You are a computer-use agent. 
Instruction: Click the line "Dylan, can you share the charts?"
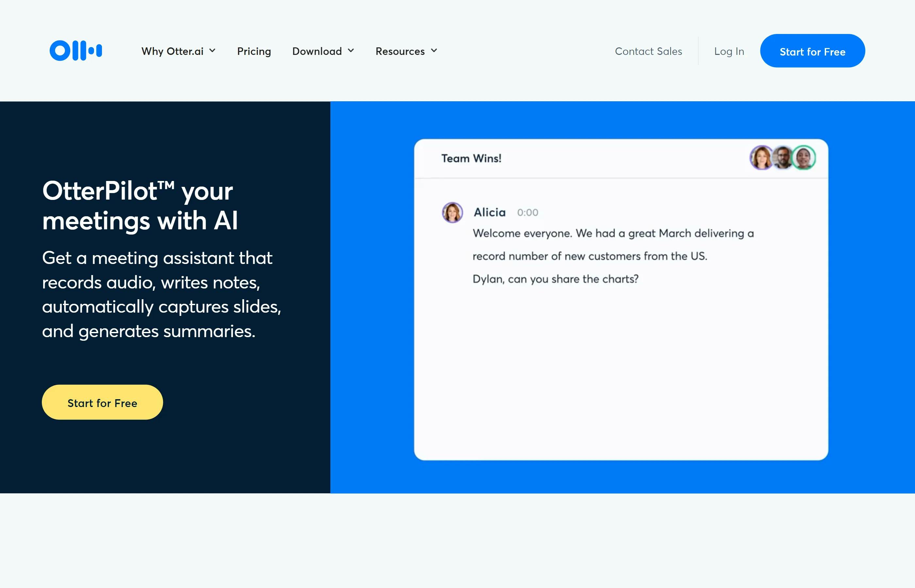555,279
